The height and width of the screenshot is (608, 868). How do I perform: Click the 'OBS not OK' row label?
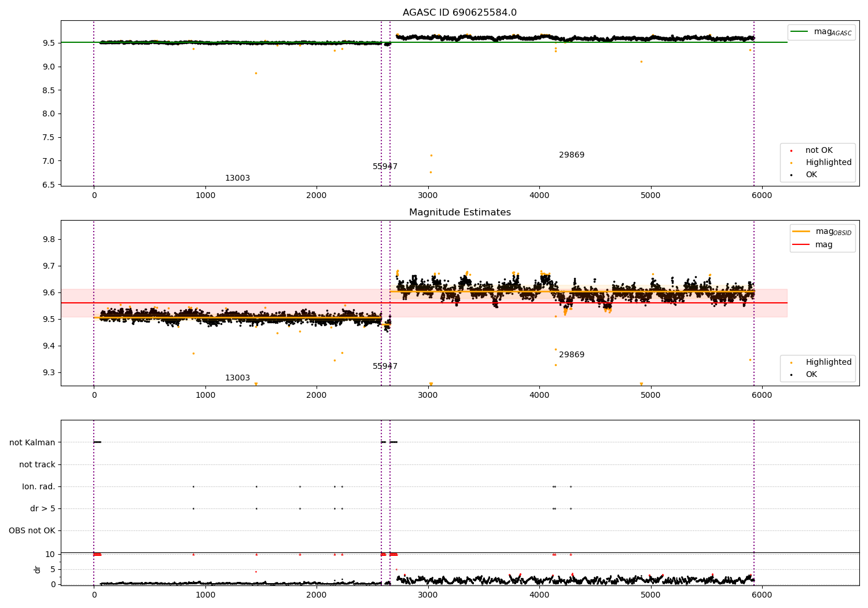32,531
